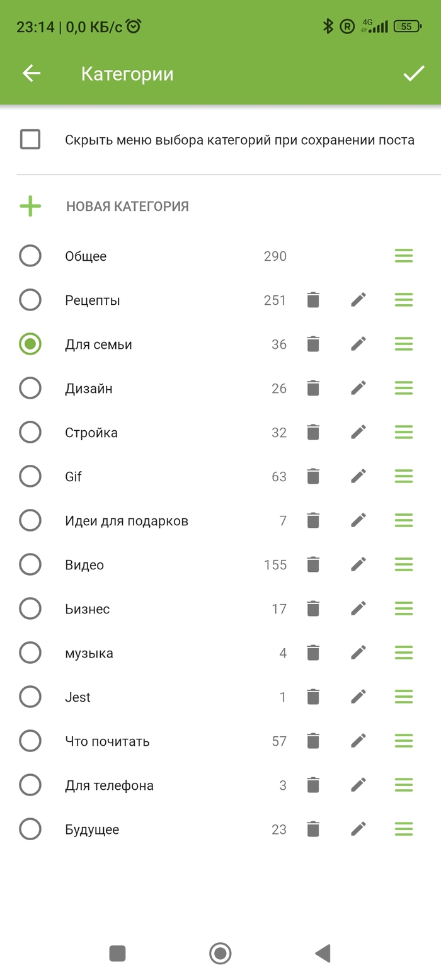Edit the Дизайн category name
This screenshot has width=441, height=980.
click(x=358, y=389)
